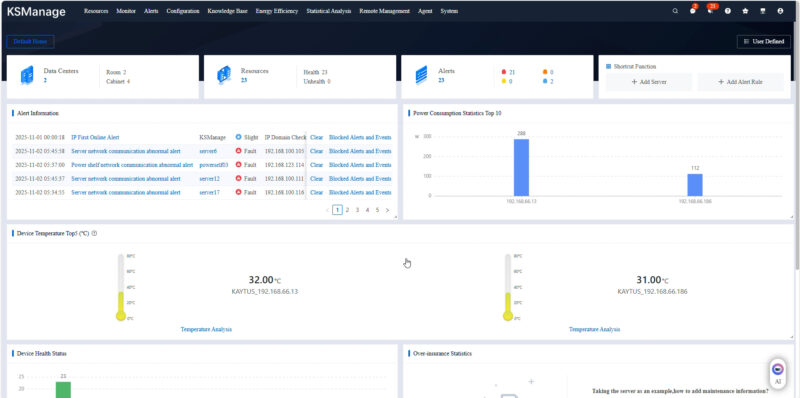Click the green bar in Device Health Status
The height and width of the screenshot is (398, 800).
click(x=63, y=390)
